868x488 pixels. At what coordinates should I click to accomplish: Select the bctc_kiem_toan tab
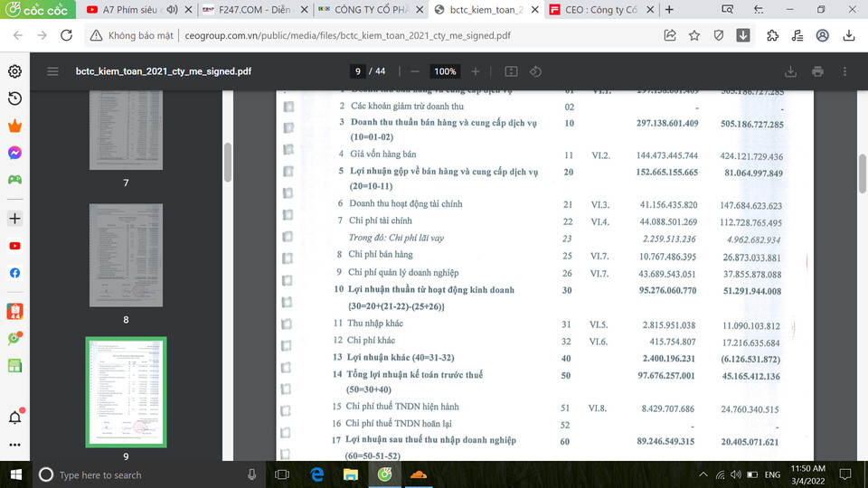pos(486,9)
